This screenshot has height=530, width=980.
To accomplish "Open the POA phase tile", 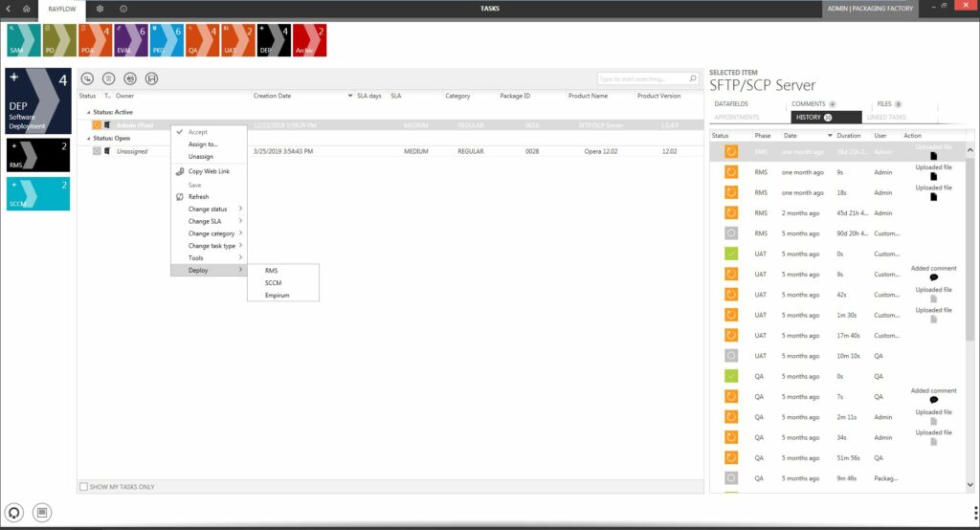I will coord(95,40).
